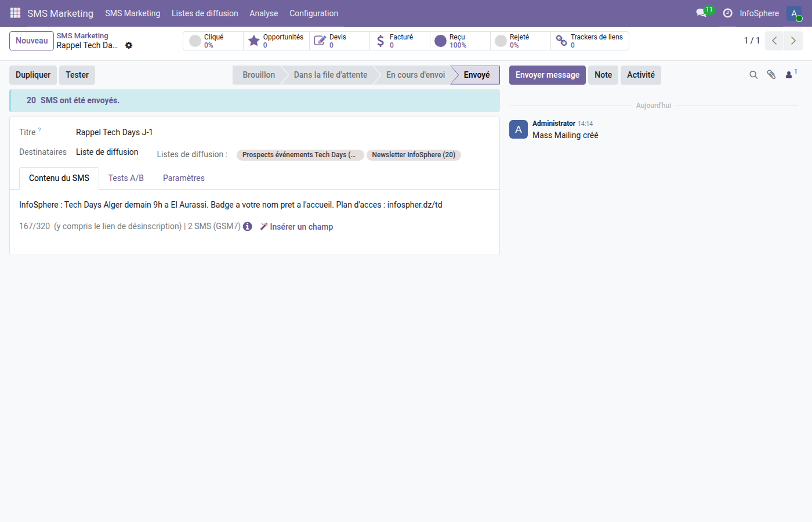This screenshot has width=812, height=522.
Task: Open the activities clock icon
Action: 727,13
